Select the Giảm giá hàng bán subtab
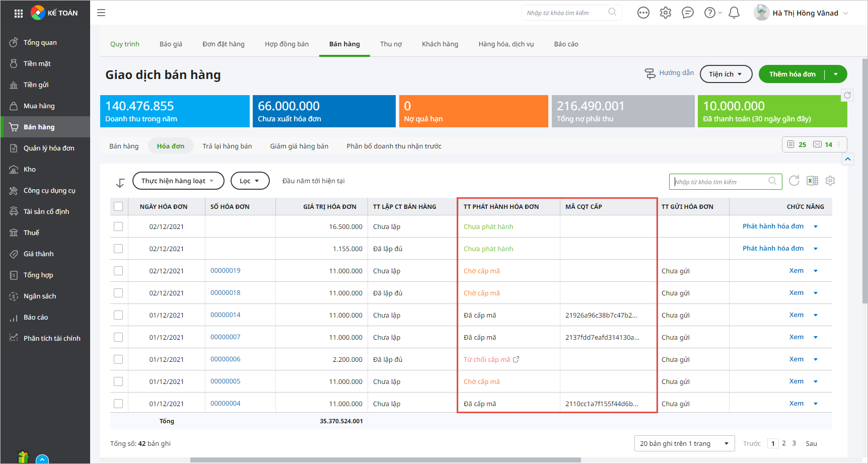The height and width of the screenshot is (464, 868). coord(299,146)
